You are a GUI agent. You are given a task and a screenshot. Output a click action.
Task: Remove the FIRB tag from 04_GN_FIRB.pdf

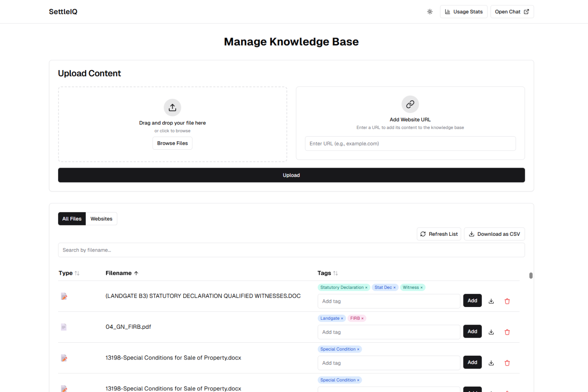click(363, 318)
